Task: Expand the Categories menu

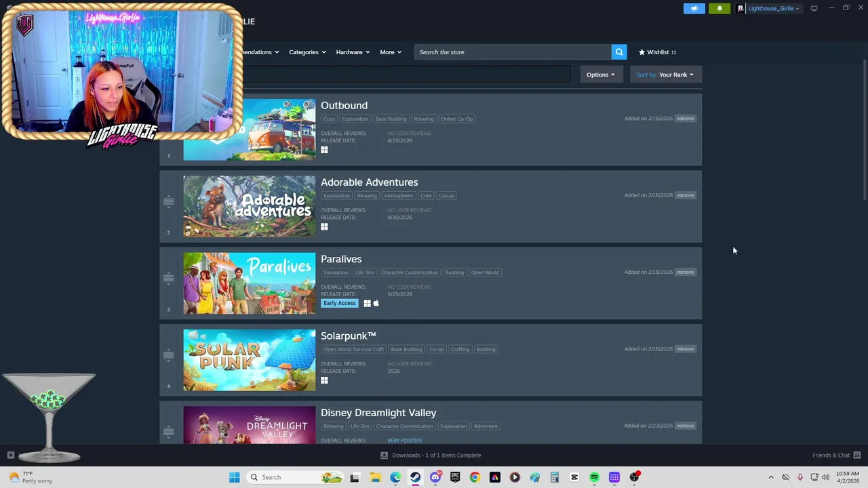Action: pos(307,52)
